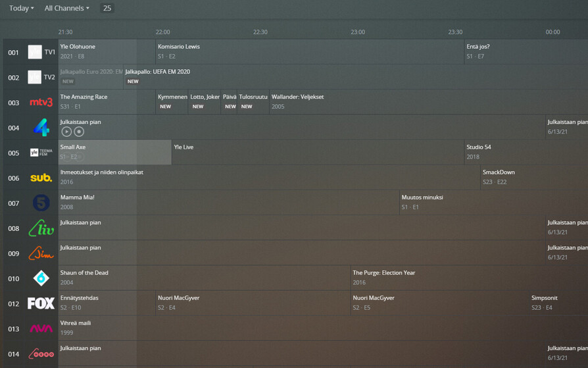Open Simpsonit S23 E4
588x368 pixels.
tap(559, 303)
